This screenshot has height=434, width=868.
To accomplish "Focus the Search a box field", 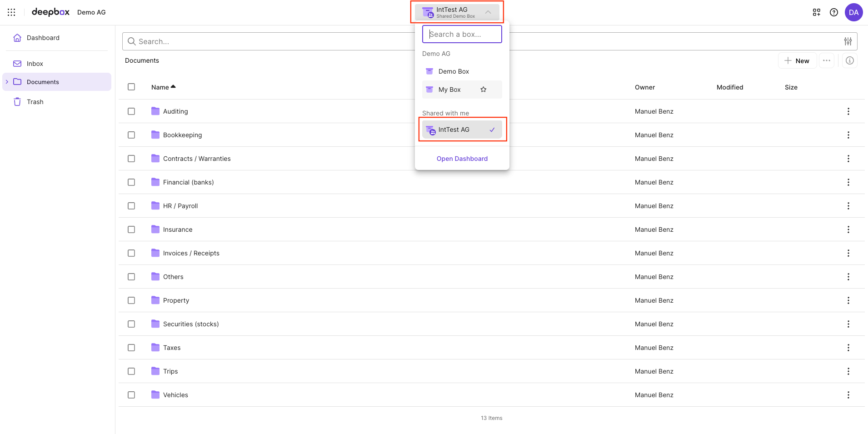I will point(462,34).
